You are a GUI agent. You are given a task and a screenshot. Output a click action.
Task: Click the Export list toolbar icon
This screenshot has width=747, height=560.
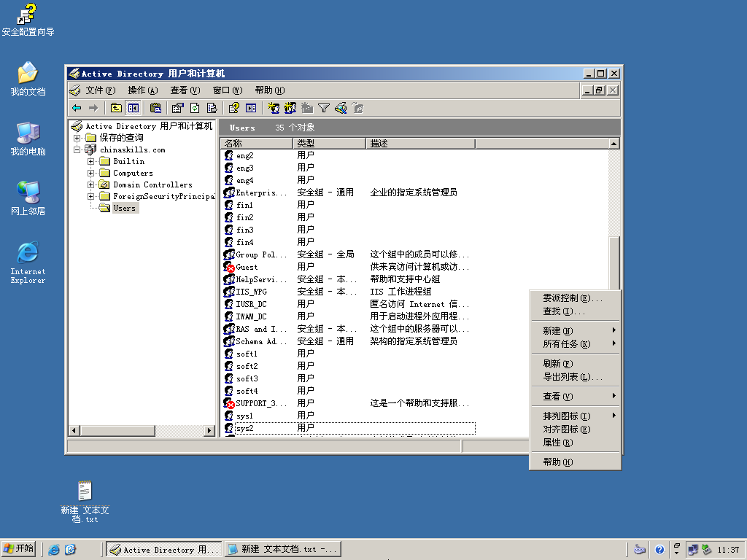(x=212, y=108)
